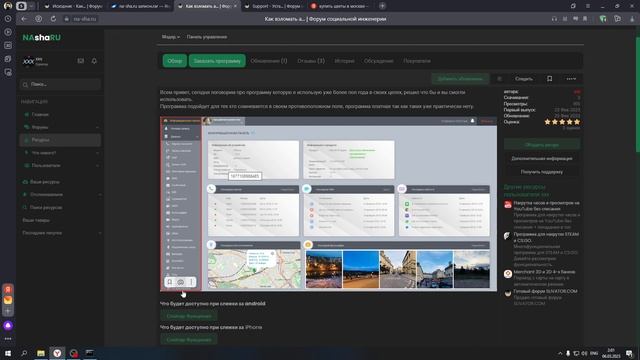
Task: Click the Windows taskbar search icon
Action: click(24, 353)
